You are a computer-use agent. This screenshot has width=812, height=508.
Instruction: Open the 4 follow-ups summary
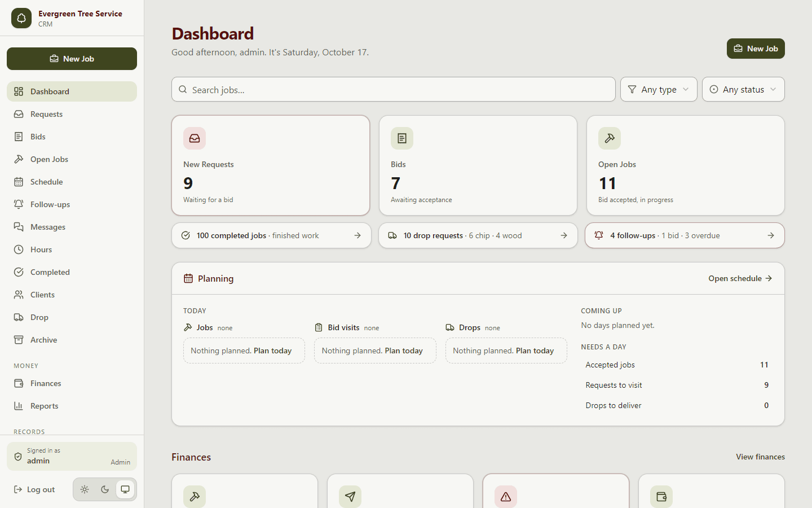(685, 235)
